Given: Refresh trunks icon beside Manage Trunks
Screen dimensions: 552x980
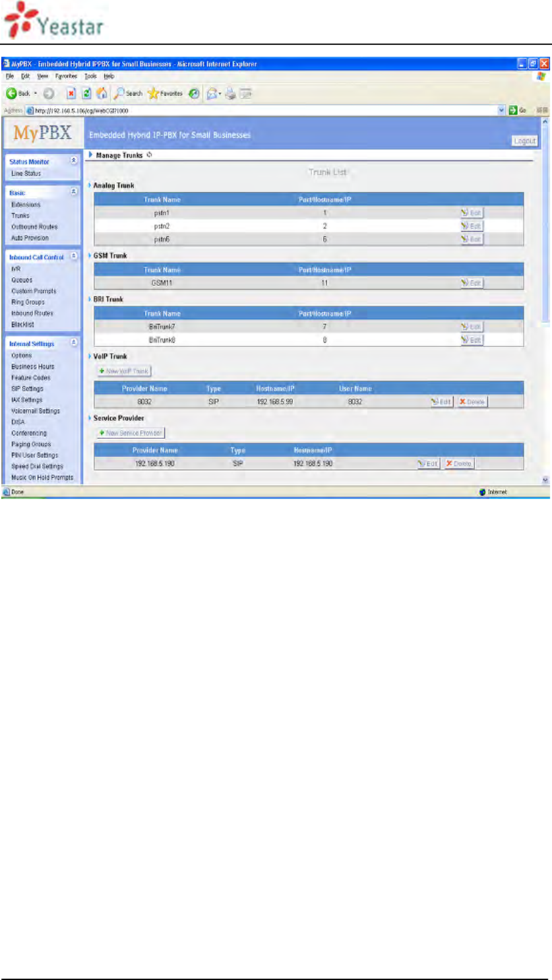Looking at the screenshot, I should click(149, 155).
